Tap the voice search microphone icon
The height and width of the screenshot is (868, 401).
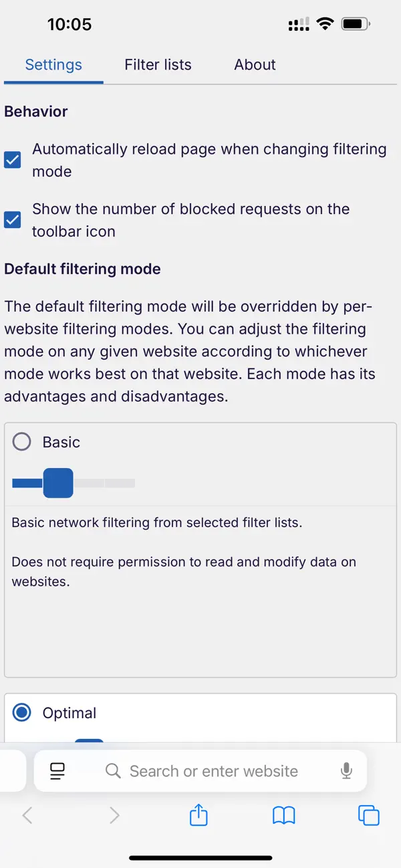point(346,770)
